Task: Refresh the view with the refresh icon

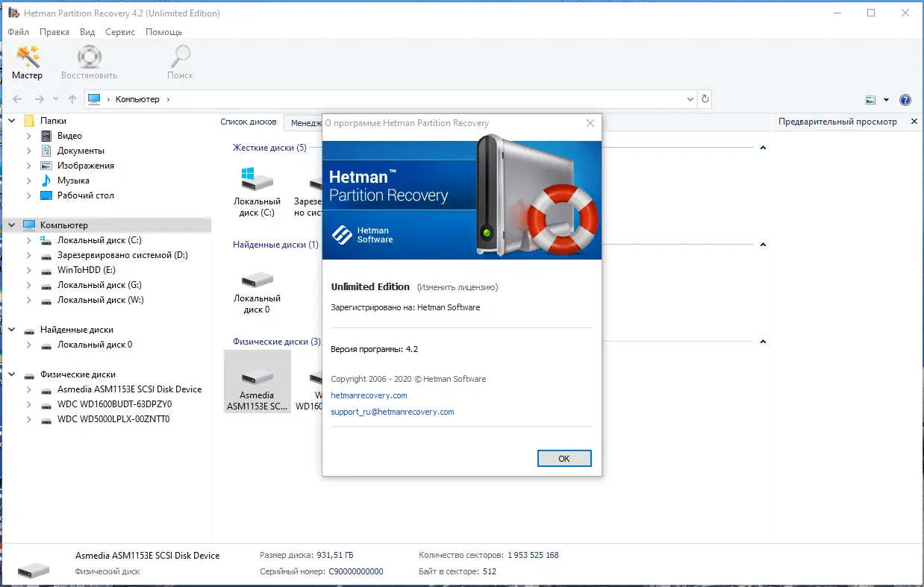Action: pyautogui.click(x=705, y=98)
